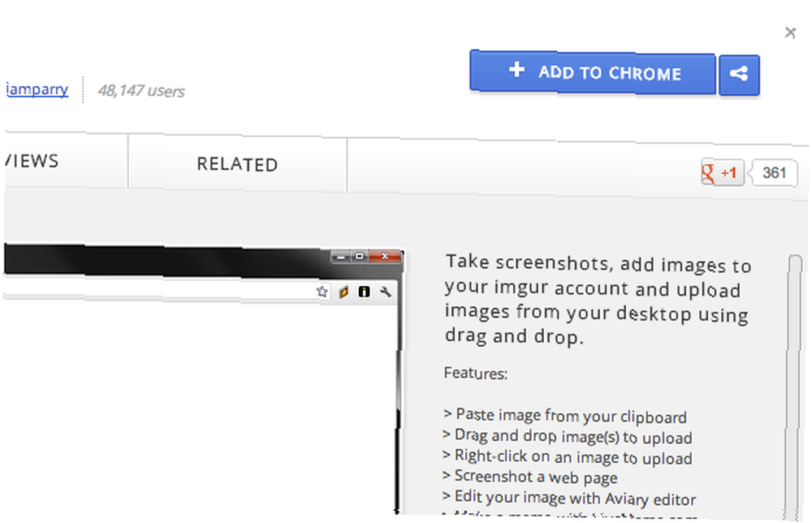
Task: Click 'Right-click on an image to upload' line
Action: coord(567,456)
